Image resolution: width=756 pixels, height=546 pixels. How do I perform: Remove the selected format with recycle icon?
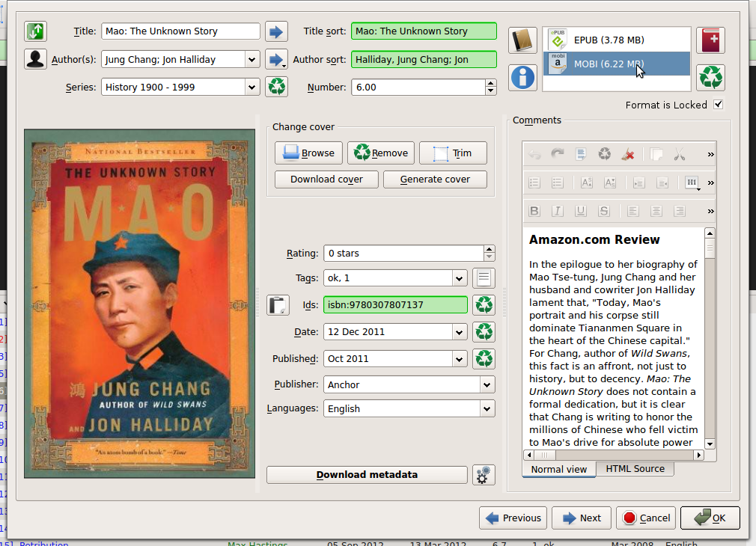[x=710, y=77]
